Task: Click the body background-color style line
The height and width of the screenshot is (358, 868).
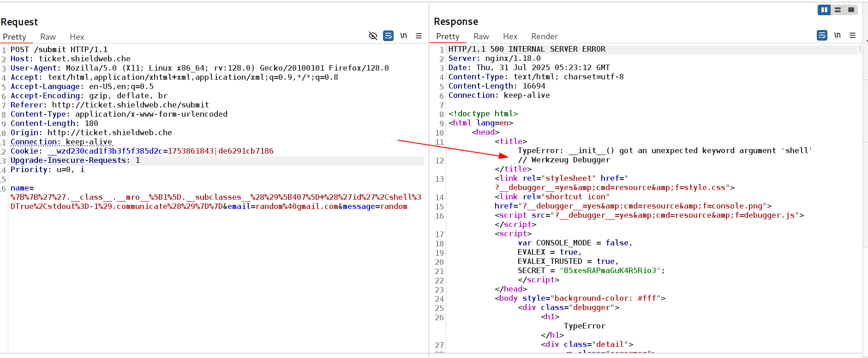Action: pos(580,298)
